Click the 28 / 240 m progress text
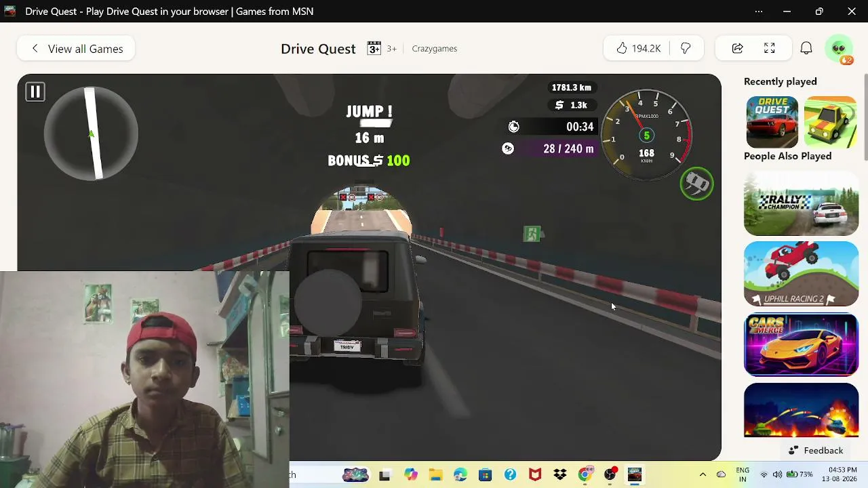The image size is (868, 488). (x=568, y=148)
